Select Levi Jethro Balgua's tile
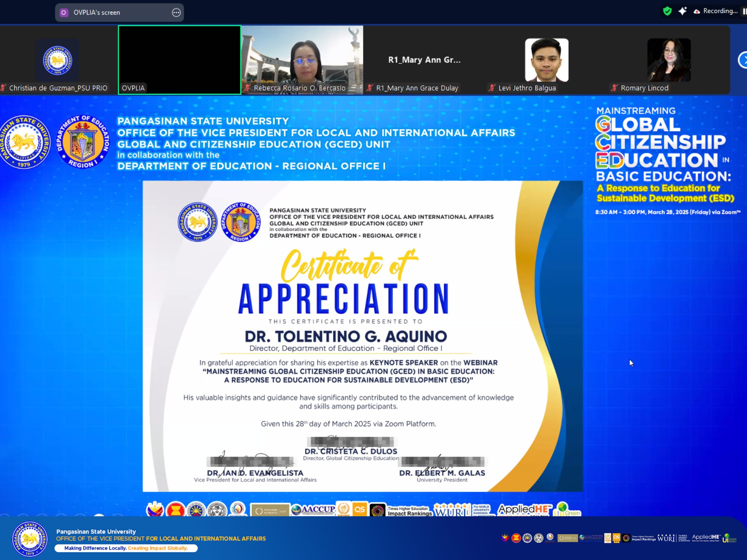 click(546, 60)
